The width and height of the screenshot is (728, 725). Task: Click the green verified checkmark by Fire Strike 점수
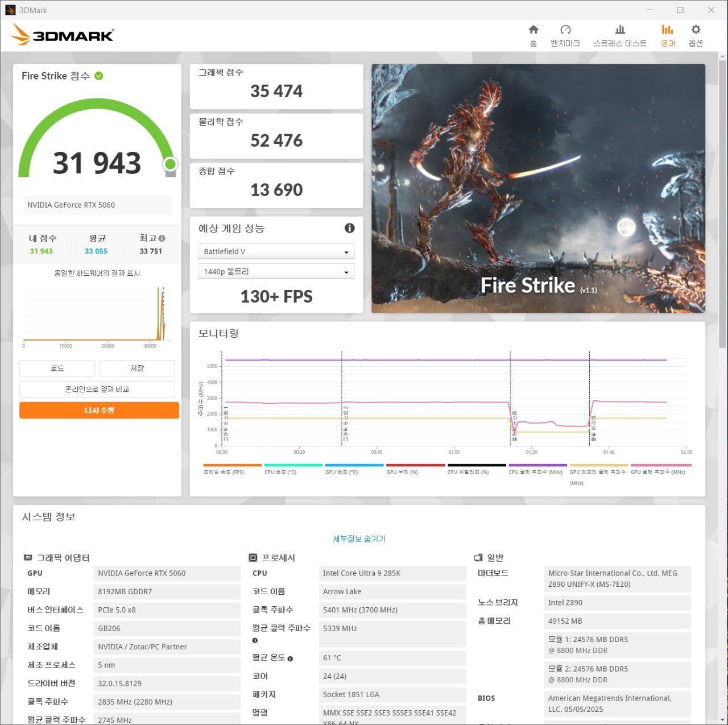coord(99,76)
